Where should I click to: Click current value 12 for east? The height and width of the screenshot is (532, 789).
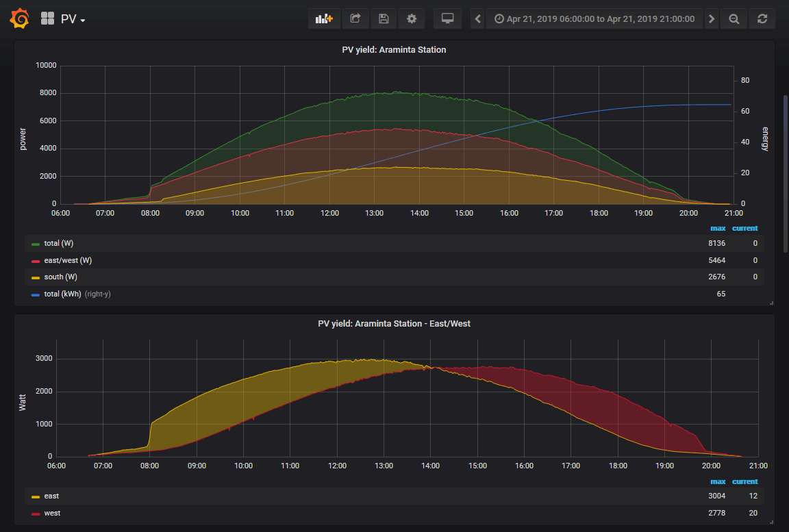point(753,496)
